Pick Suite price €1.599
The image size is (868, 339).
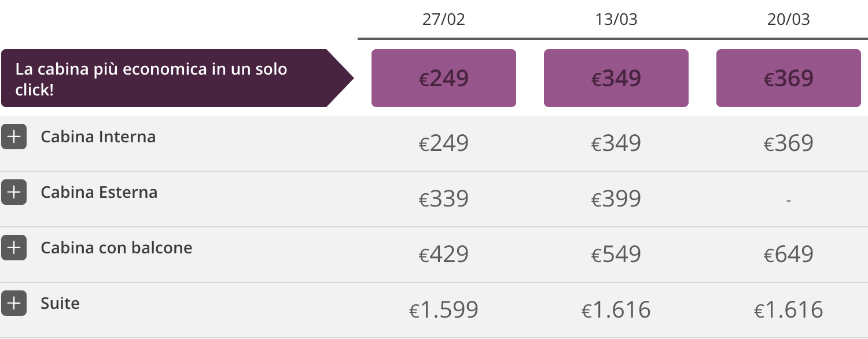tap(444, 309)
